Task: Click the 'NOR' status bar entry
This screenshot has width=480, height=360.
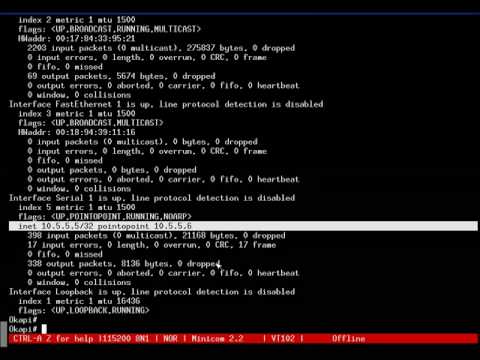Action: point(170,339)
